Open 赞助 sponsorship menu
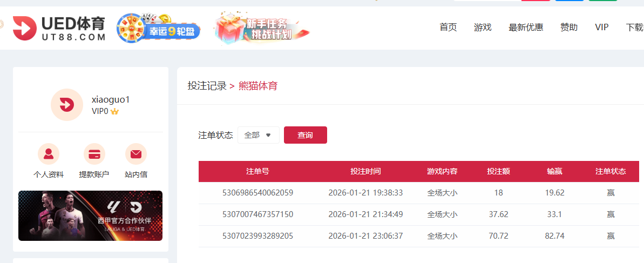 569,28
